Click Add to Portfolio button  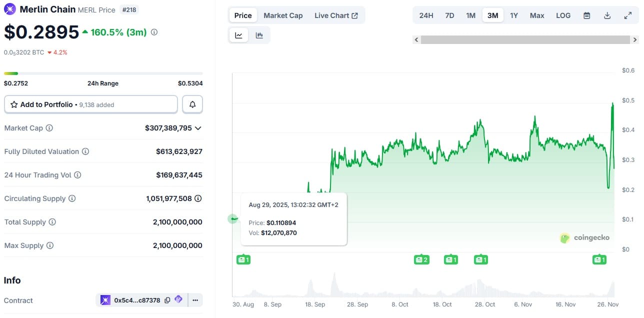91,104
